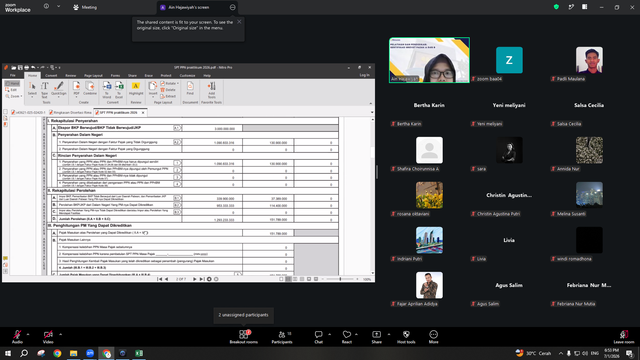
Task: Open the Meeting tab in Zoom Workplace
Action: (x=85, y=7)
